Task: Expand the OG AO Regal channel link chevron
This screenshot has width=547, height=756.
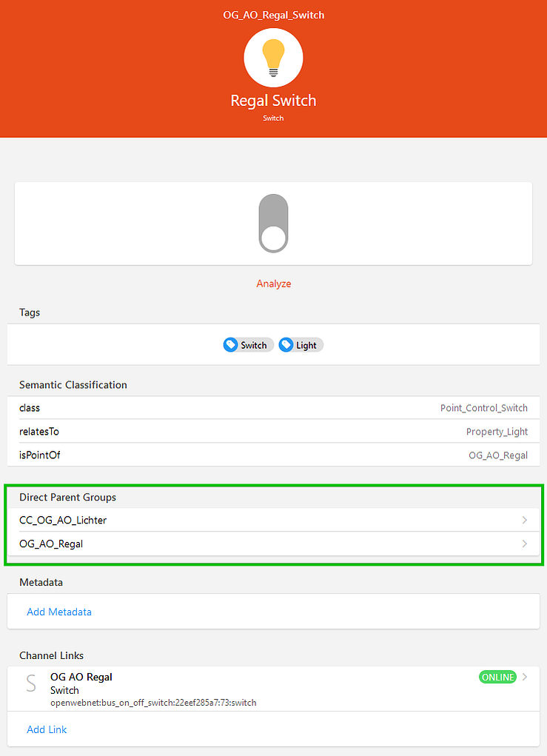Action: (x=524, y=677)
